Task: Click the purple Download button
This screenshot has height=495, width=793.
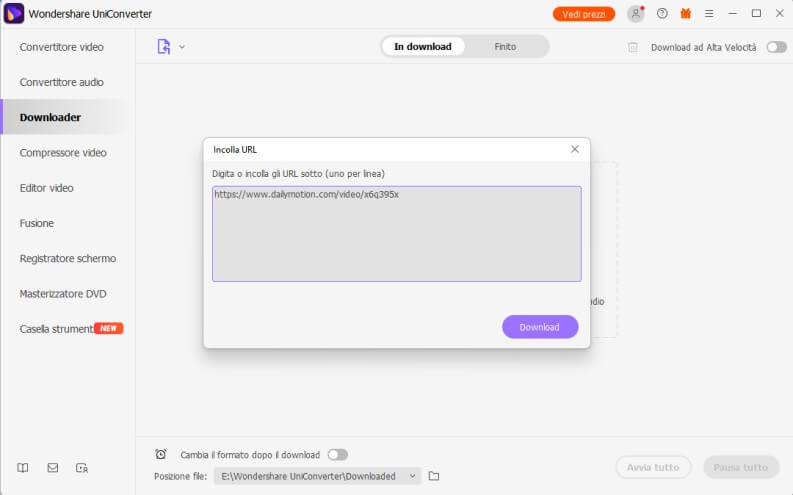Action: 540,327
